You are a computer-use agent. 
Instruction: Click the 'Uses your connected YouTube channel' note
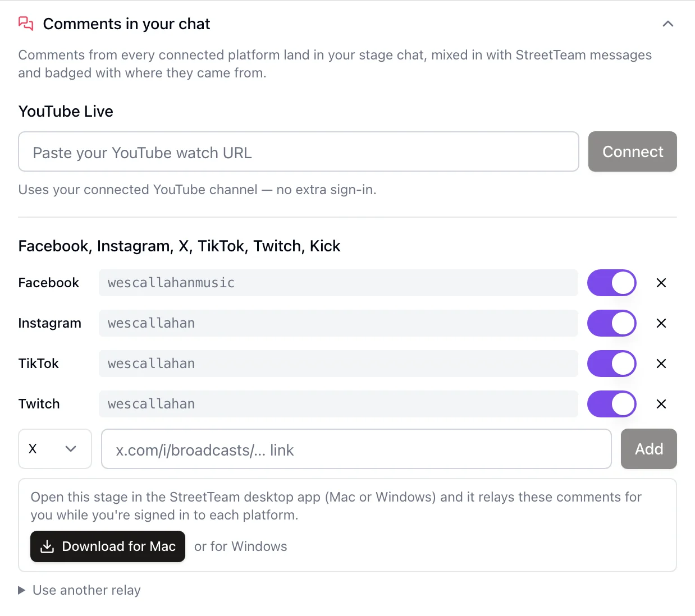197,190
